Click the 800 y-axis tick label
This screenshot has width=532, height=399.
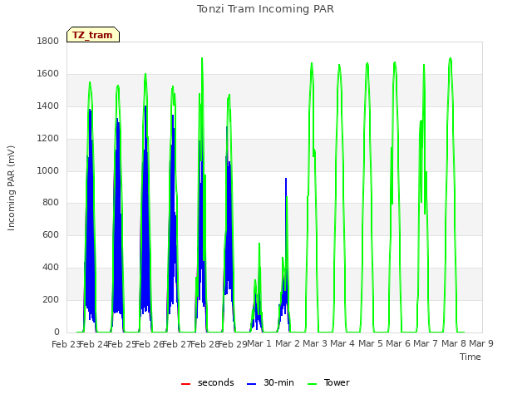point(51,203)
